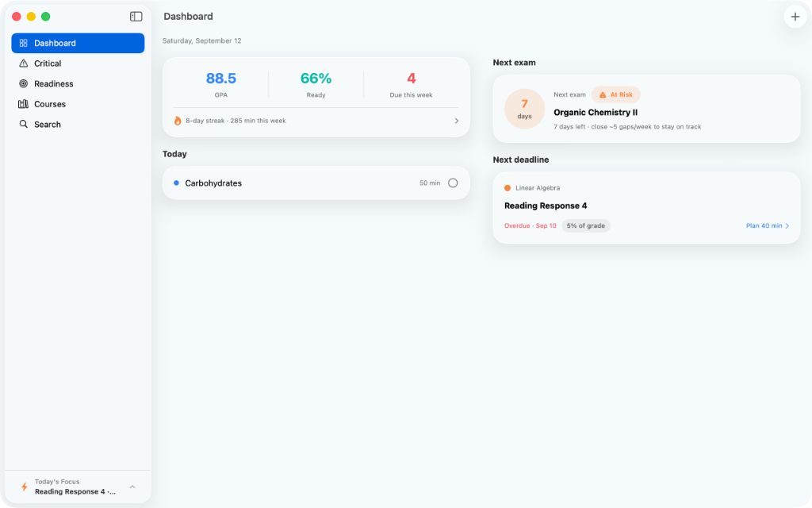Screen dimensions: 812x508
Task: Click the Readiness target icon
Action: tap(23, 83)
